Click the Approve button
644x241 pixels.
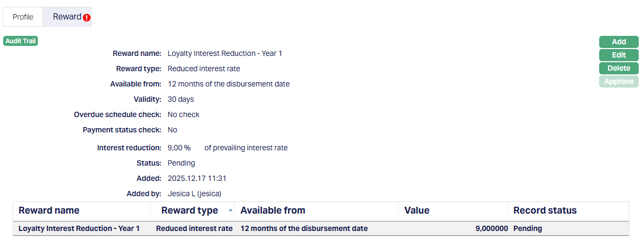pyautogui.click(x=619, y=81)
